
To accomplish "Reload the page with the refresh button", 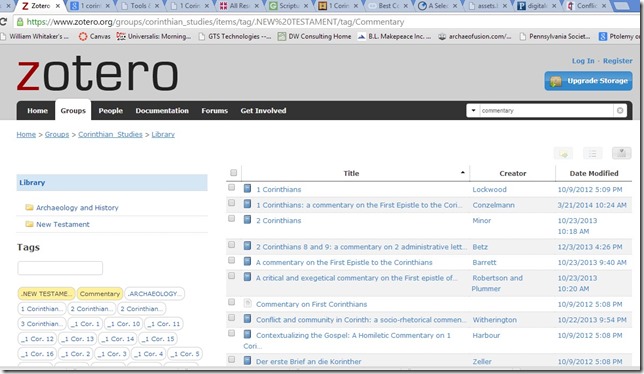I will tap(4, 22).
